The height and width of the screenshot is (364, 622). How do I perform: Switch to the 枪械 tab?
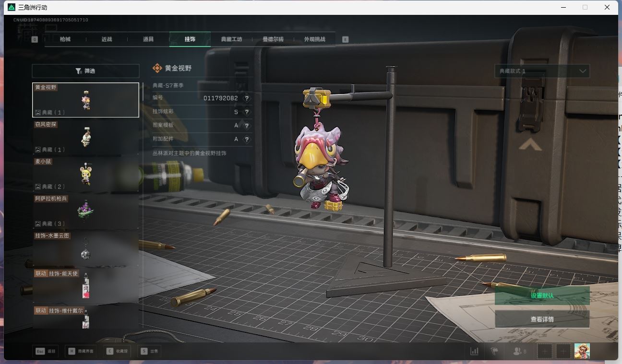click(65, 39)
